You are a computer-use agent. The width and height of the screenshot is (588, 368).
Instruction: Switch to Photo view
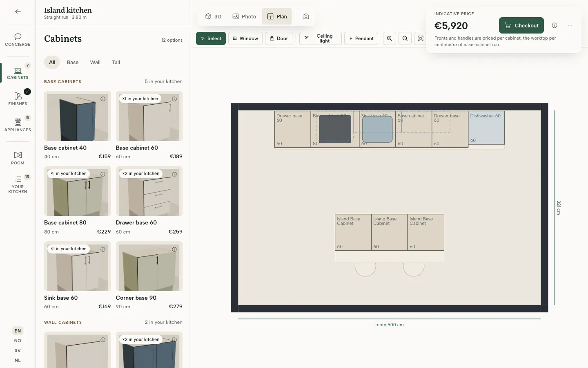[x=244, y=16]
